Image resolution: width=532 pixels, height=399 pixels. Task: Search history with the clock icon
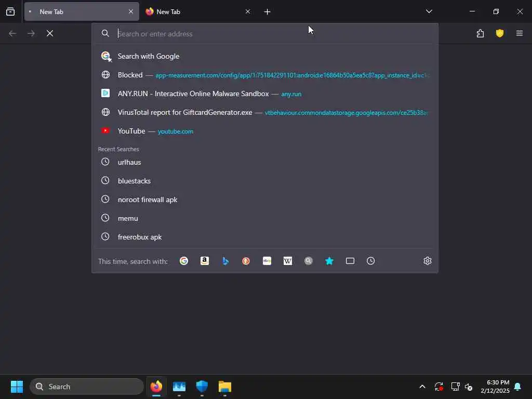[x=371, y=261]
